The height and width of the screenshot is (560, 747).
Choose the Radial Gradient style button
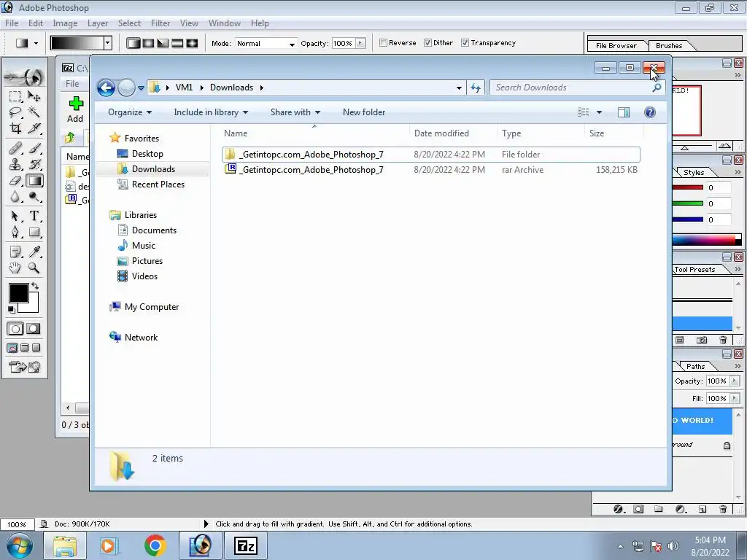(148, 43)
